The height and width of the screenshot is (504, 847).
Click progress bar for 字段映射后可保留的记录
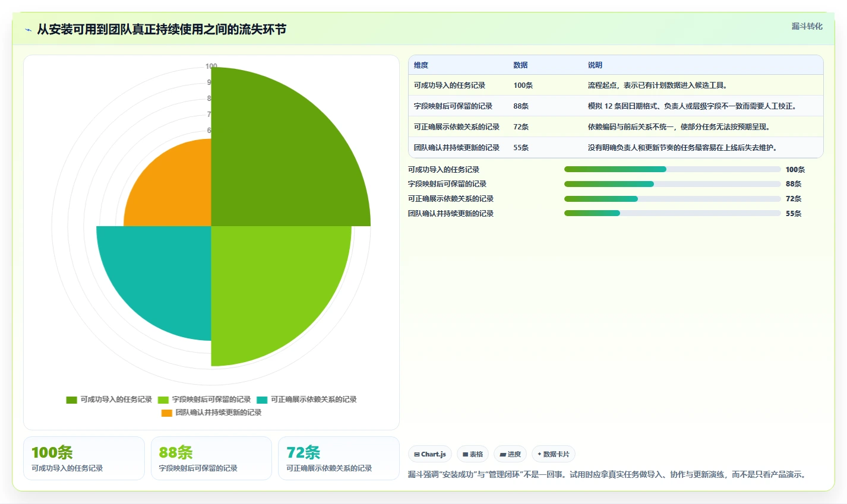click(x=672, y=184)
